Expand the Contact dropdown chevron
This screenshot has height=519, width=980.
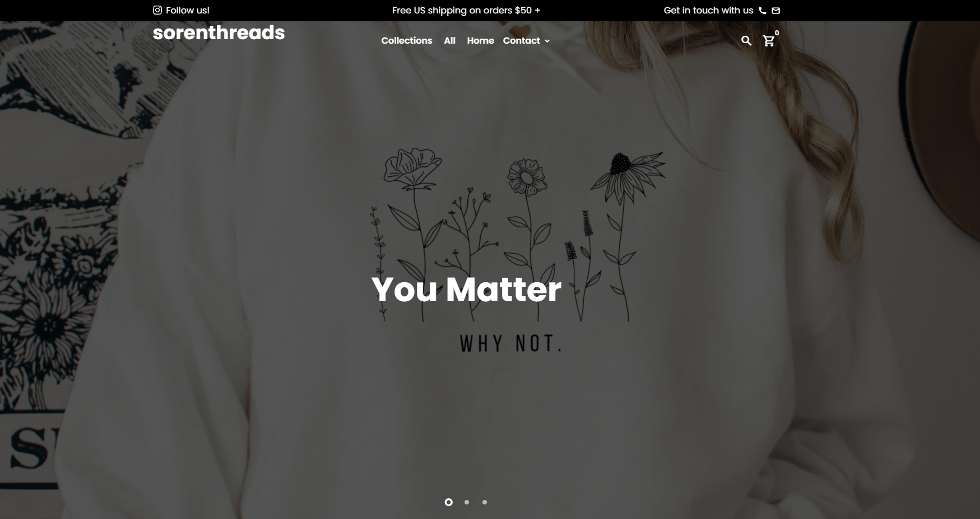click(547, 41)
